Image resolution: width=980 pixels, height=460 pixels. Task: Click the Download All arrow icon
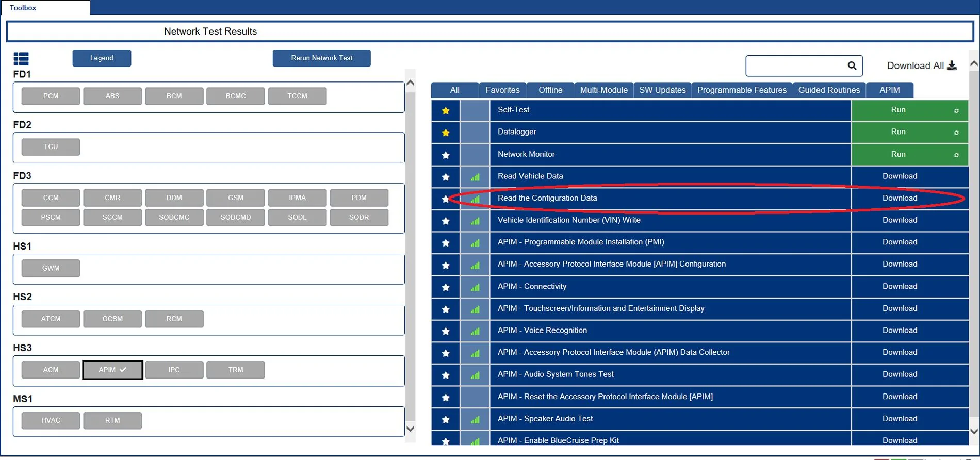[952, 65]
